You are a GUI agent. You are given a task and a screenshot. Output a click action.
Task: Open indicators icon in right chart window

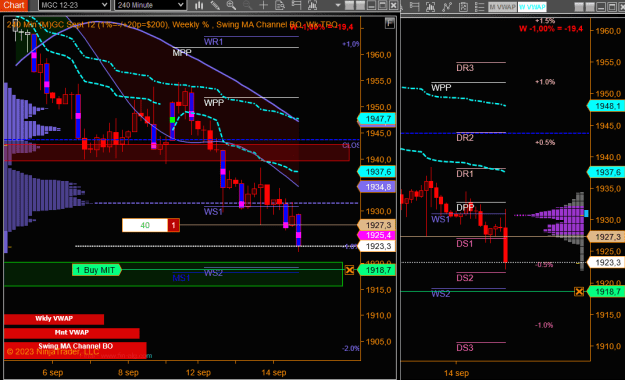pyautogui.click(x=430, y=6)
